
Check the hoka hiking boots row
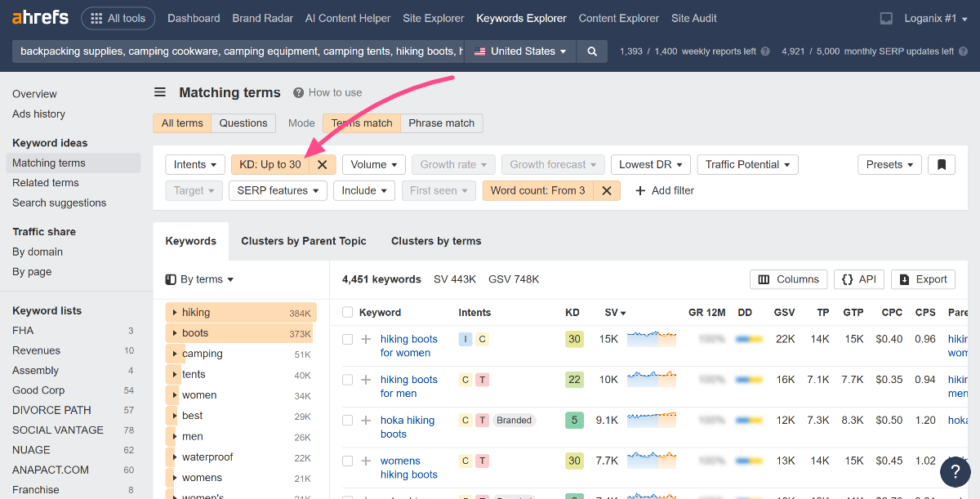coord(348,421)
